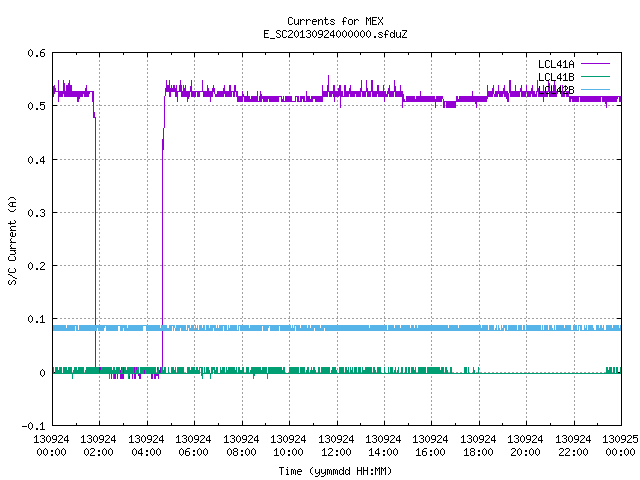Click the 0.5 y-axis tick value
Image resolution: width=640 pixels, height=480 pixels.
[36, 106]
